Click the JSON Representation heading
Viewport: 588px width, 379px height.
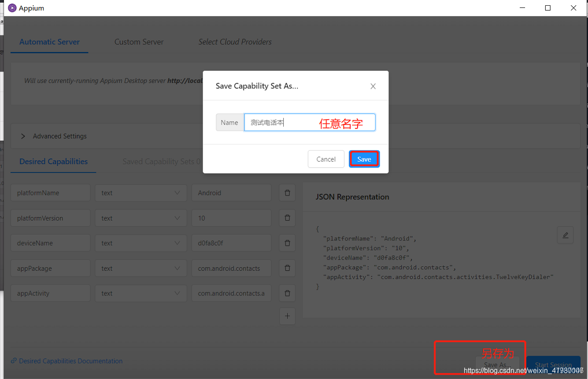point(352,197)
